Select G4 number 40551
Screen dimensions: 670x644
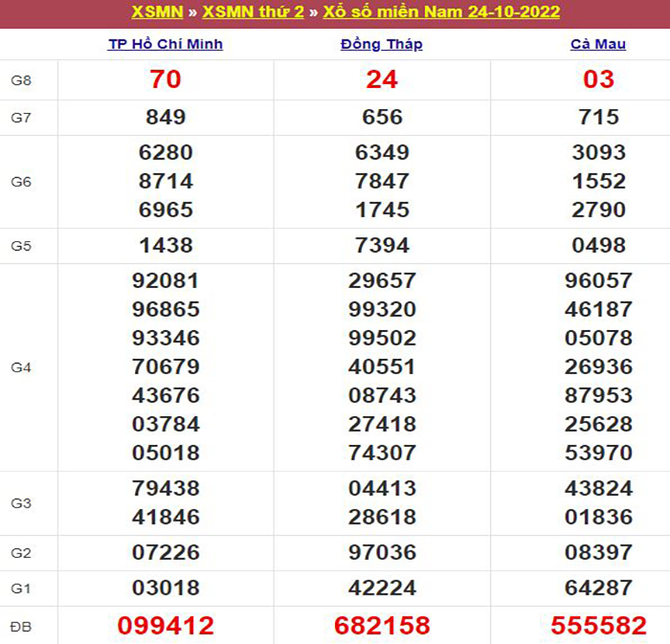(x=382, y=366)
